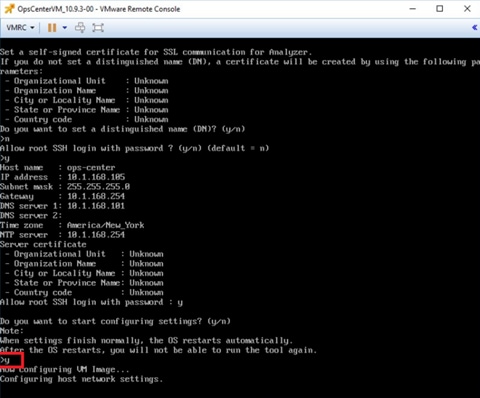Send Ctrl+Alt+Del to the VM

[80, 27]
